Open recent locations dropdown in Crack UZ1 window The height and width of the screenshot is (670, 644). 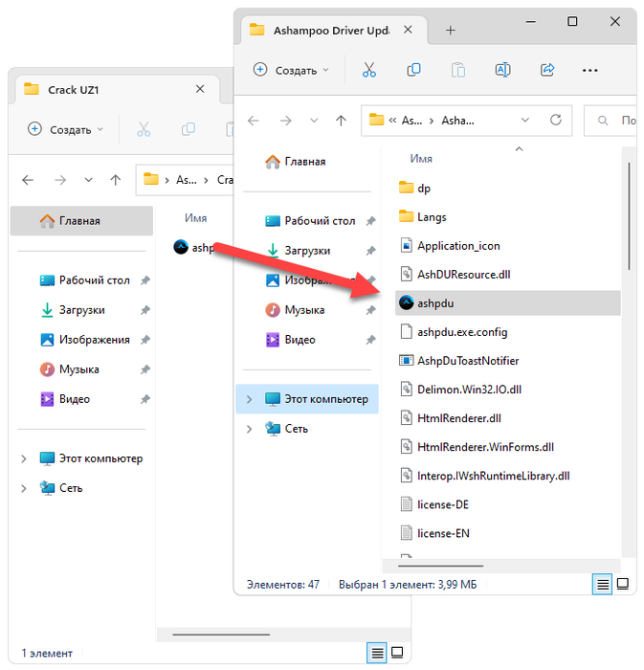pos(88,180)
